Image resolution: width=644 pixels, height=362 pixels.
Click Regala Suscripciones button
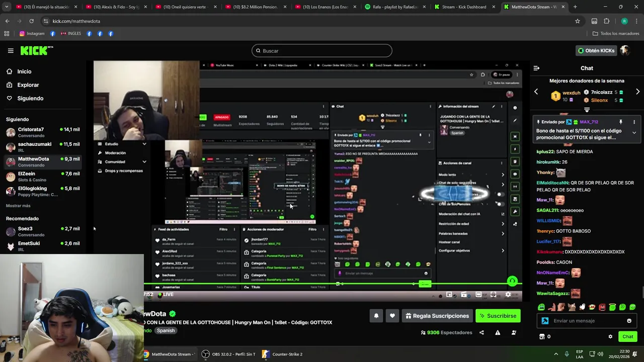pyautogui.click(x=437, y=316)
